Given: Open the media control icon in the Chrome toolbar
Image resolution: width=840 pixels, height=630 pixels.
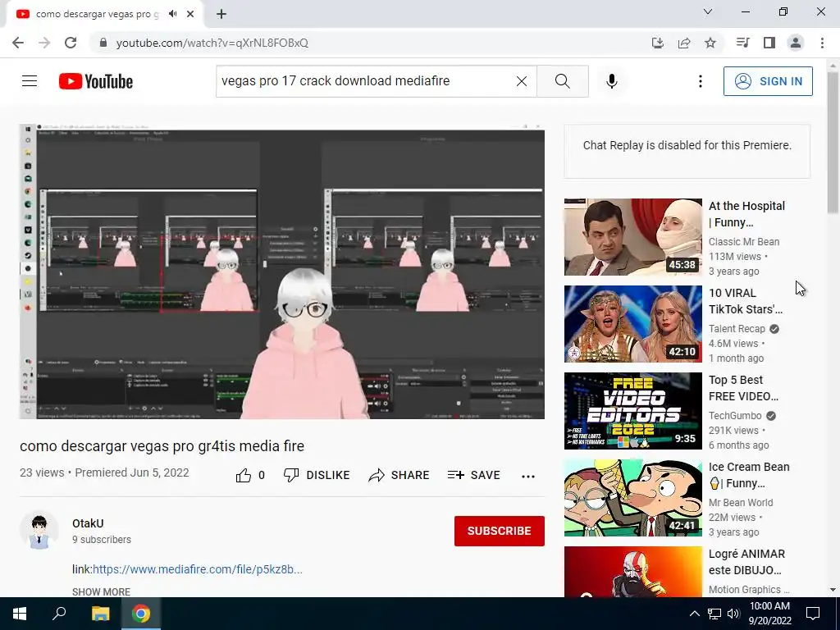Looking at the screenshot, I should pyautogui.click(x=742, y=43).
